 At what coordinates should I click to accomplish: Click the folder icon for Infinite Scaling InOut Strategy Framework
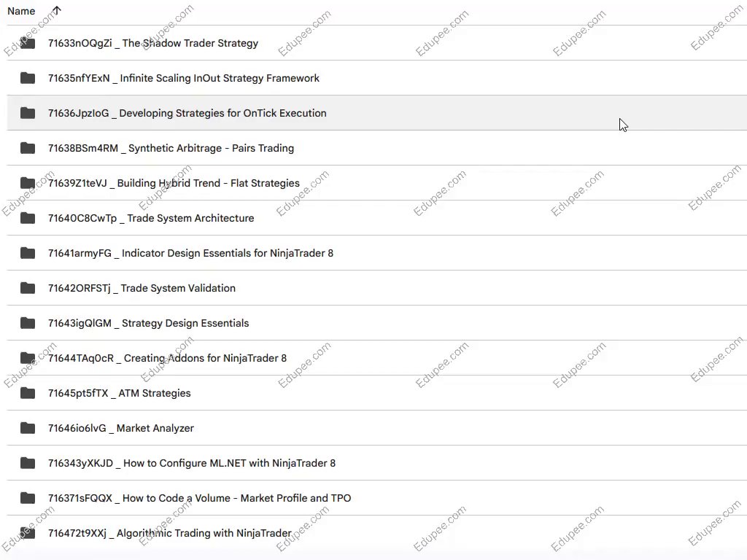coord(28,78)
